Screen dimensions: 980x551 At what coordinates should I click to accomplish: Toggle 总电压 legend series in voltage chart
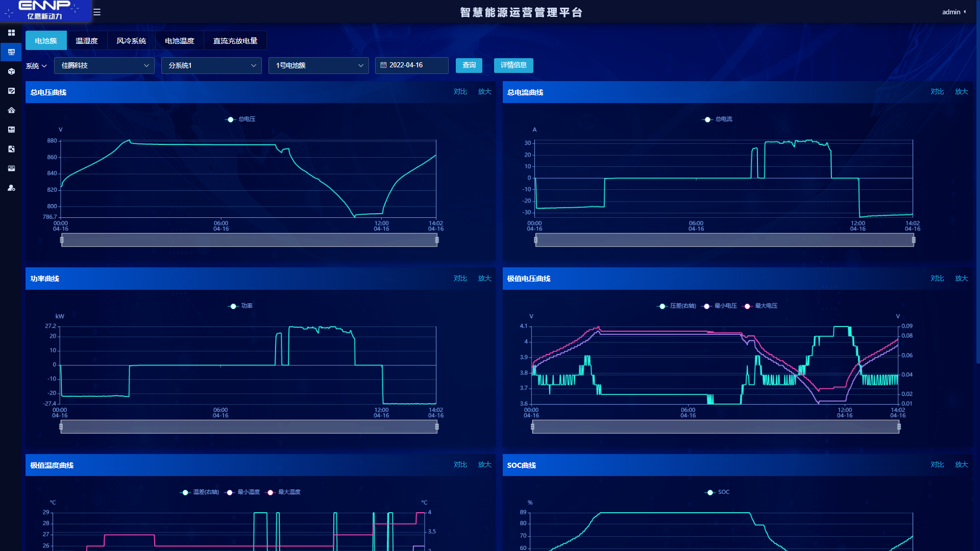240,119
